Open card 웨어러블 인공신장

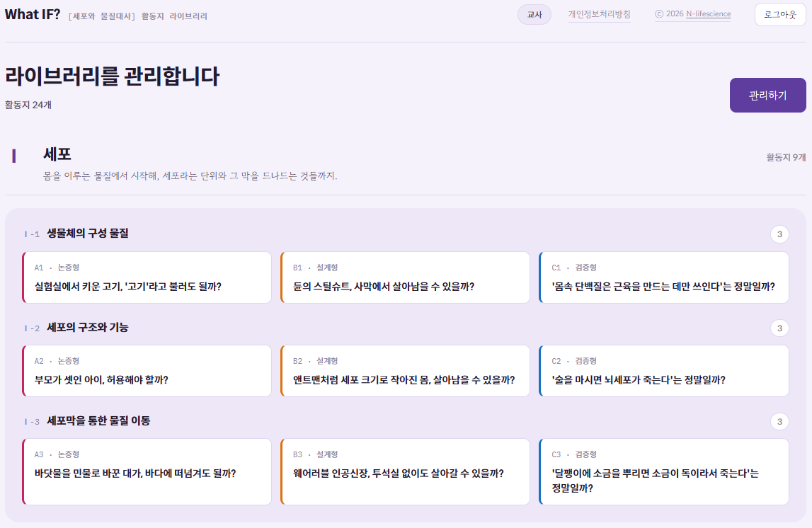pyautogui.click(x=405, y=471)
